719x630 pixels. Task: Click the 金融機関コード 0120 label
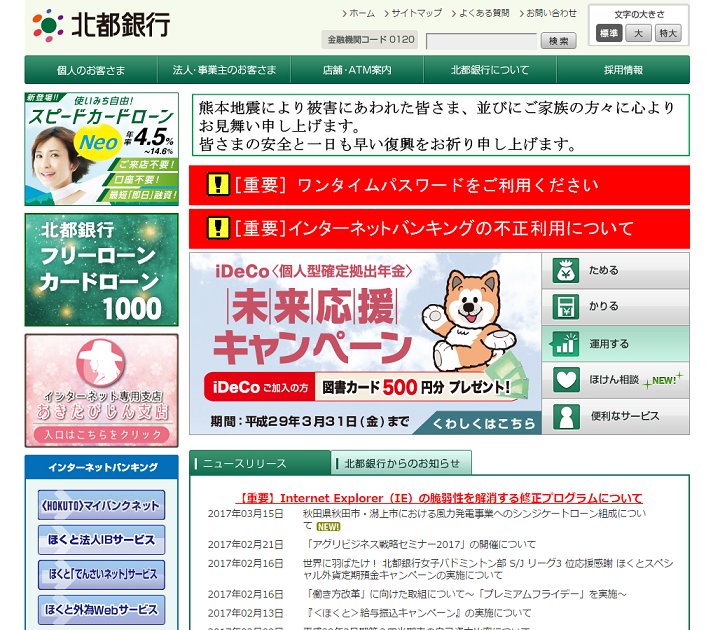371,40
